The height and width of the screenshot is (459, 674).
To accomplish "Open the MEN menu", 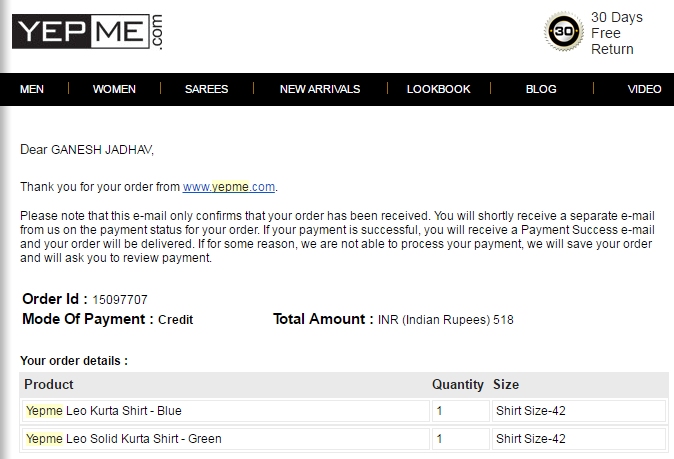I will tap(32, 89).
